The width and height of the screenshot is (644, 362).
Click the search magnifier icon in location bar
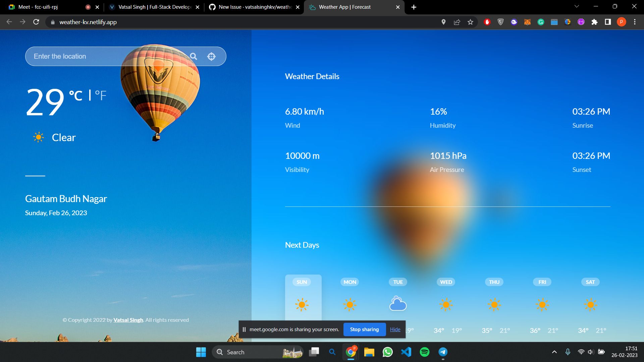(x=194, y=56)
